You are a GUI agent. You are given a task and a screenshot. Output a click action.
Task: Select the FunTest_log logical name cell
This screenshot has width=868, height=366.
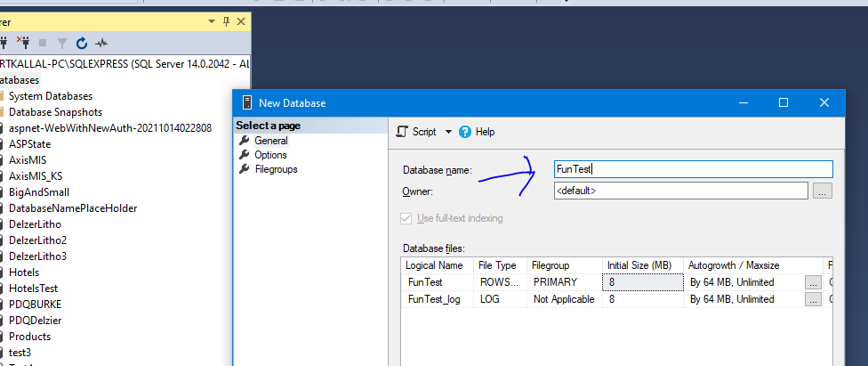tap(438, 299)
